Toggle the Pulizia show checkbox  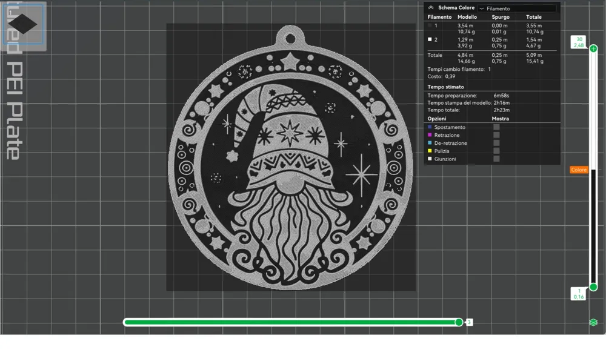click(x=496, y=151)
